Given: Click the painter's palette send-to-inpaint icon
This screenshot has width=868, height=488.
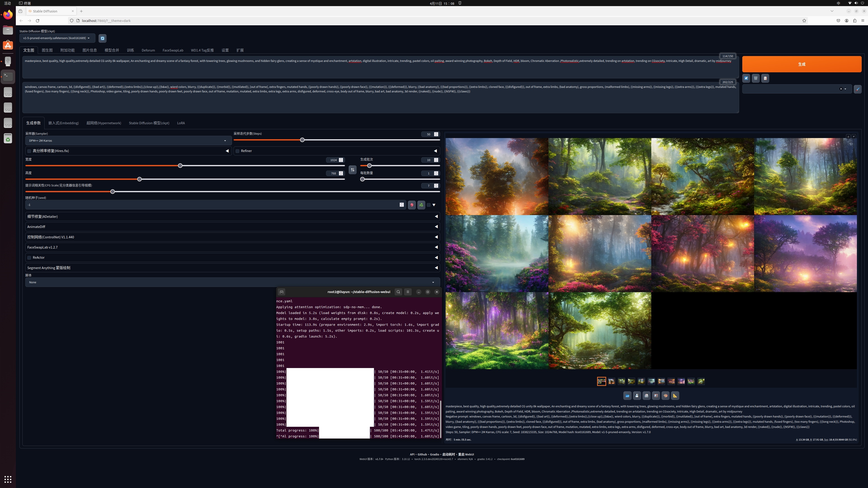Looking at the screenshot, I should pos(665,396).
